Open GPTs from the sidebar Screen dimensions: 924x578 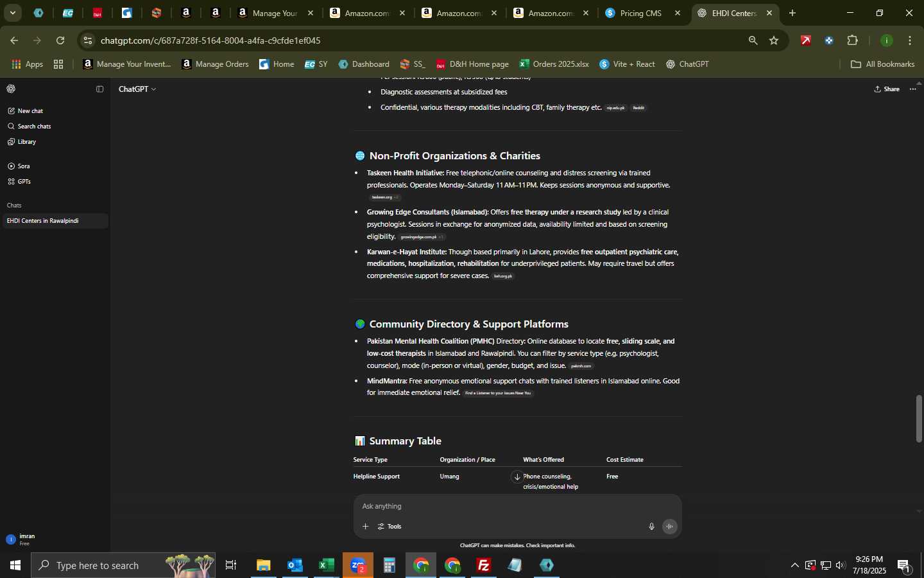tap(24, 181)
